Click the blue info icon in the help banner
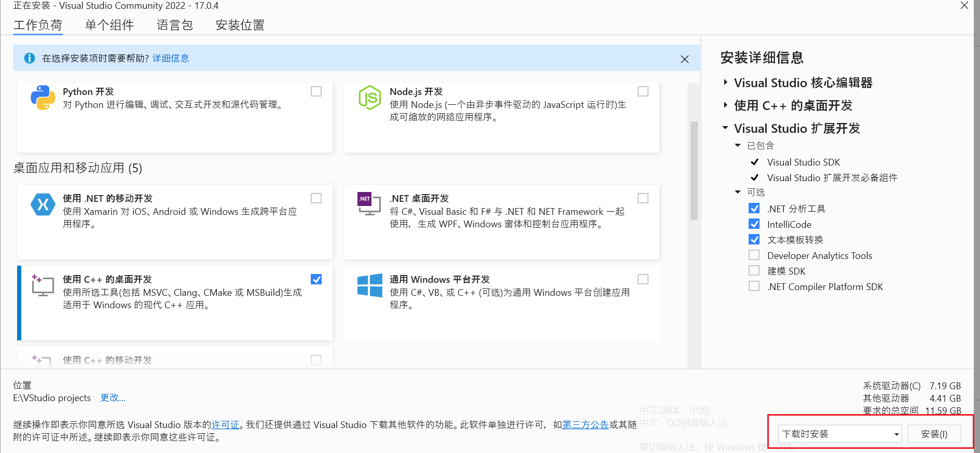 click(30, 58)
